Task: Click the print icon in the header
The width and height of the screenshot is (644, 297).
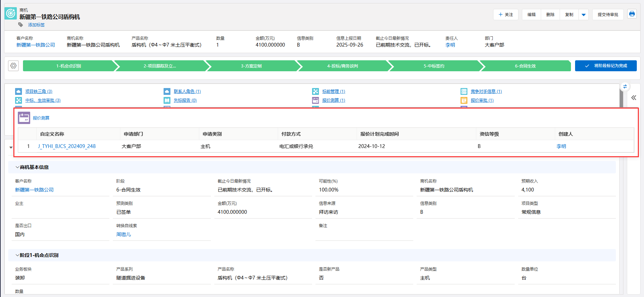Action: tap(632, 14)
